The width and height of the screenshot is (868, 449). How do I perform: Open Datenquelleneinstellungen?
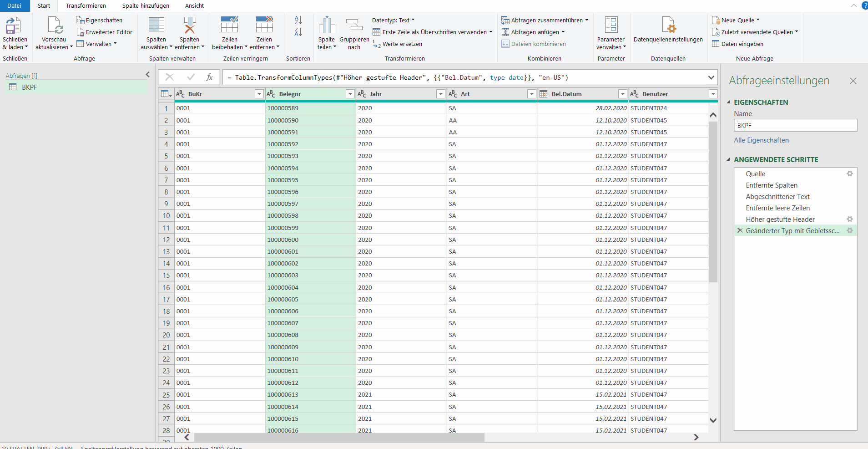point(668,26)
